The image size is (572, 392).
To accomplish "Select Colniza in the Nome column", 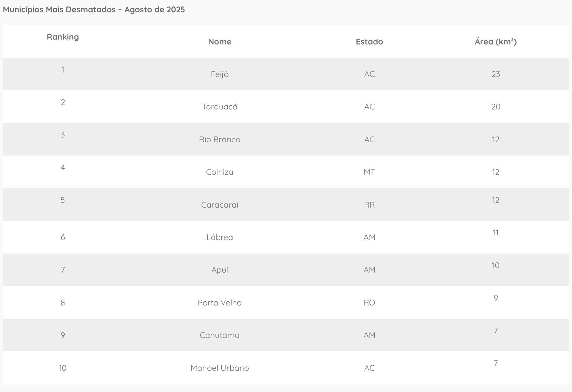I will tap(220, 172).
